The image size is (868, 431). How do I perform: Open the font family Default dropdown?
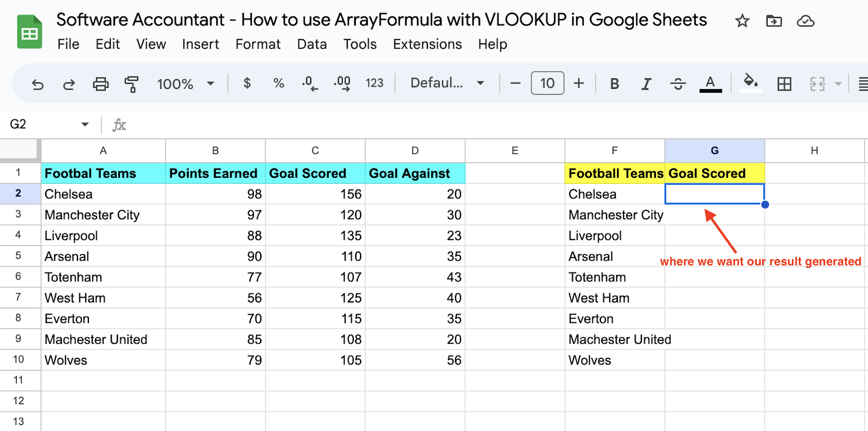click(447, 83)
